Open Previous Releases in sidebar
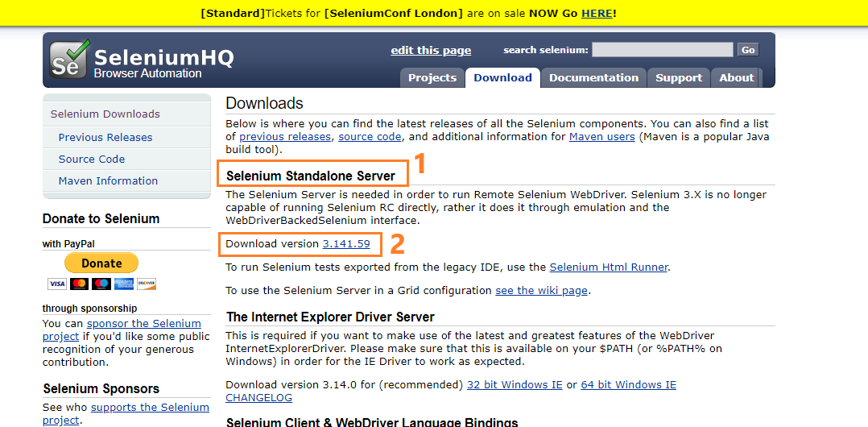Screen dimensions: 868x427 pyautogui.click(x=105, y=137)
